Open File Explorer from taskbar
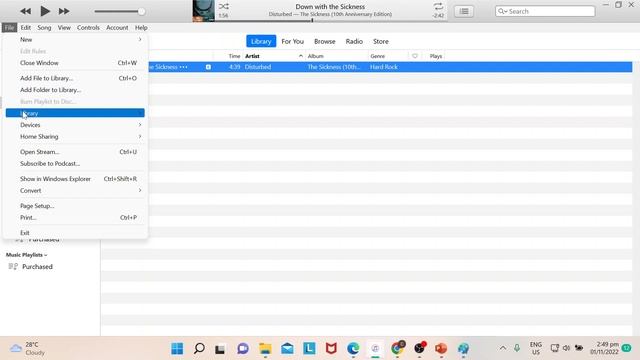640x360 pixels. coord(265,349)
